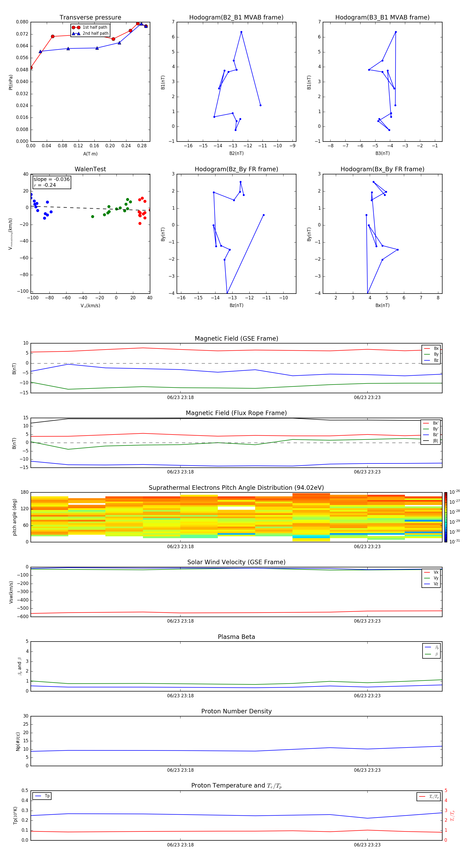Select the '2nd half path' legend entry

90,33
